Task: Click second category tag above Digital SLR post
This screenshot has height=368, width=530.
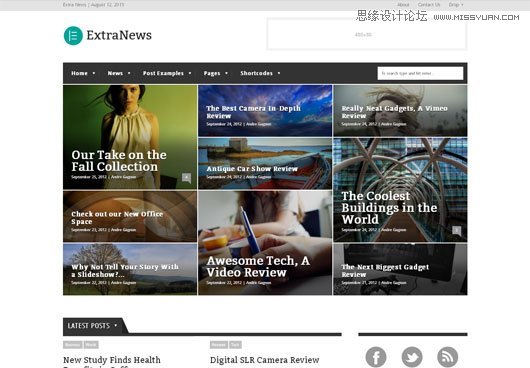Action: coord(235,345)
